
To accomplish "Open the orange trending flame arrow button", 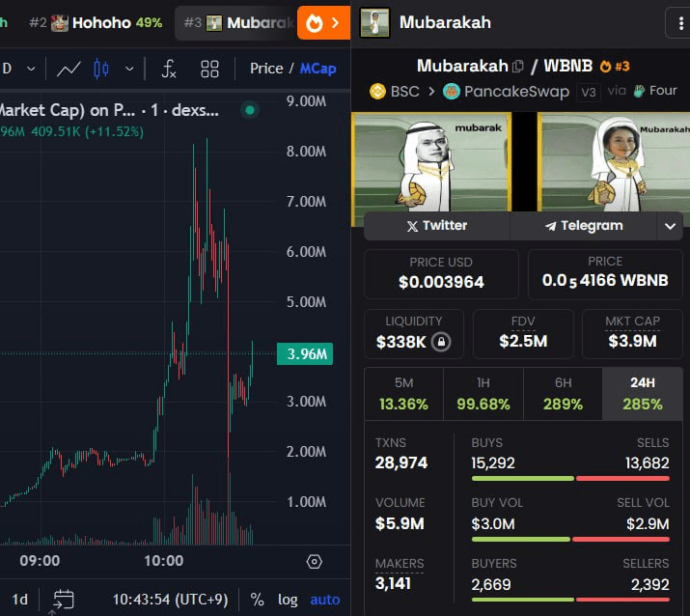I will tap(323, 22).
